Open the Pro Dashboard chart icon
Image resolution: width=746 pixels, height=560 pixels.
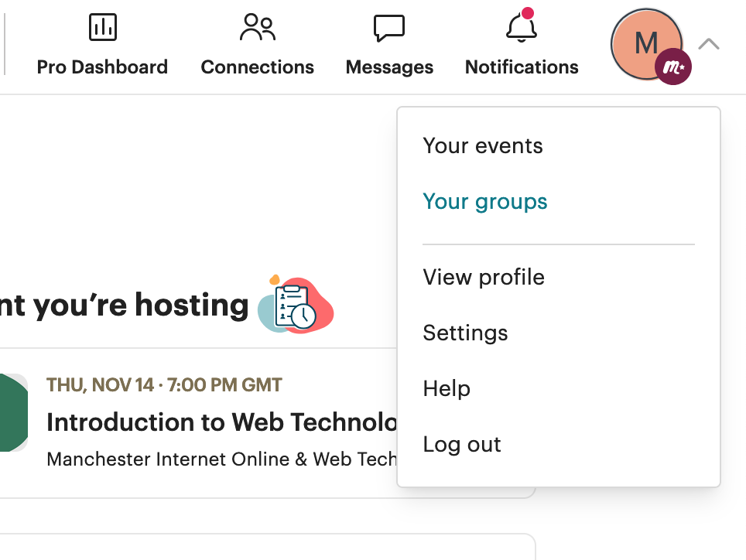pos(102,28)
